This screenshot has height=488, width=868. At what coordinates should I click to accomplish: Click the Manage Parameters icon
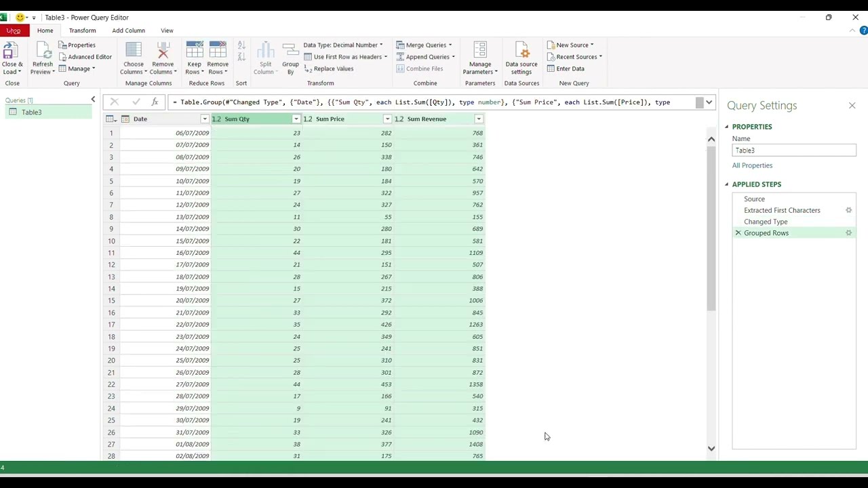480,50
